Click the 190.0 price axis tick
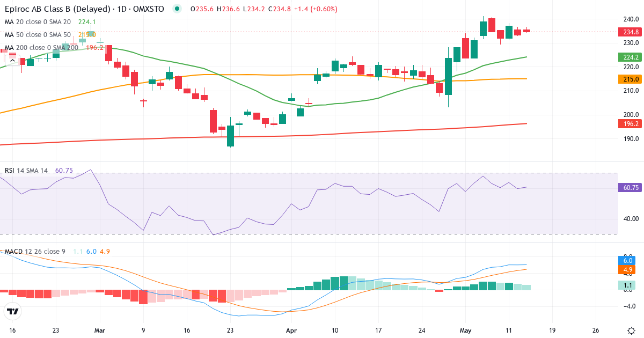Viewport: 644px width, 338px height. click(631, 138)
